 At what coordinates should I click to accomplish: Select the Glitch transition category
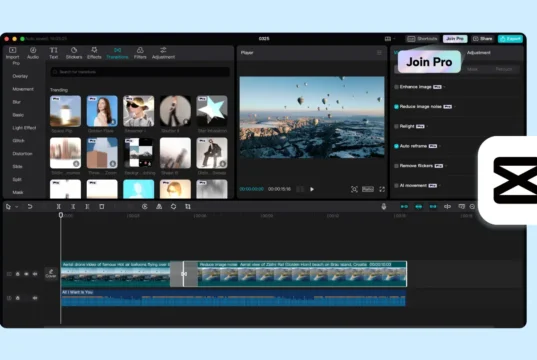click(x=18, y=141)
